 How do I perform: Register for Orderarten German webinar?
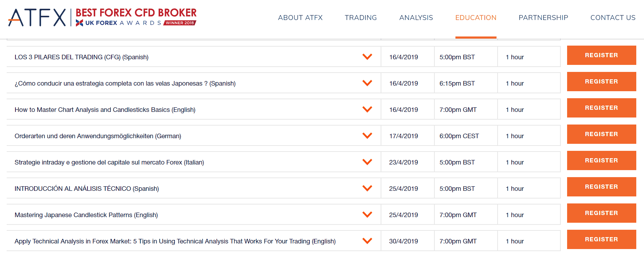[602, 134]
